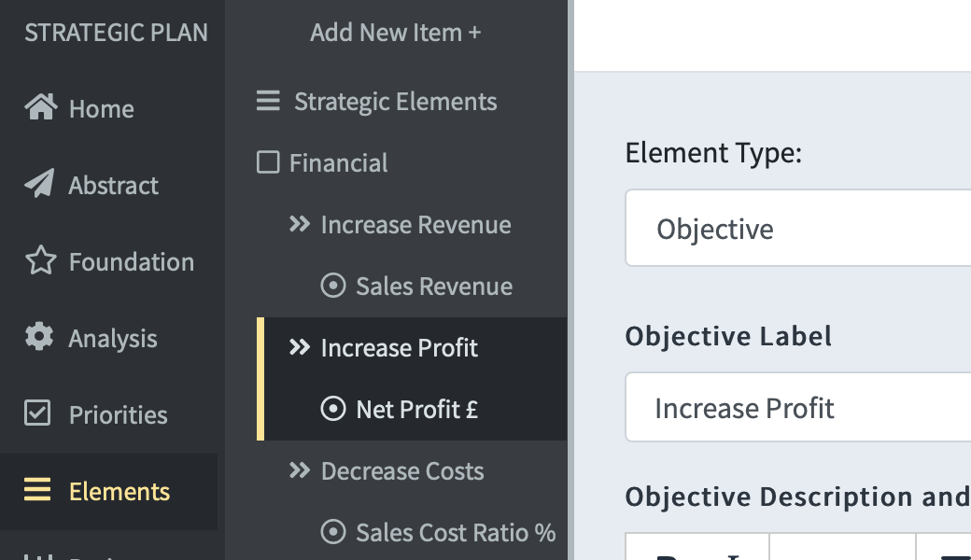Open the Financial perspective item
The height and width of the screenshot is (560, 971).
click(x=338, y=162)
